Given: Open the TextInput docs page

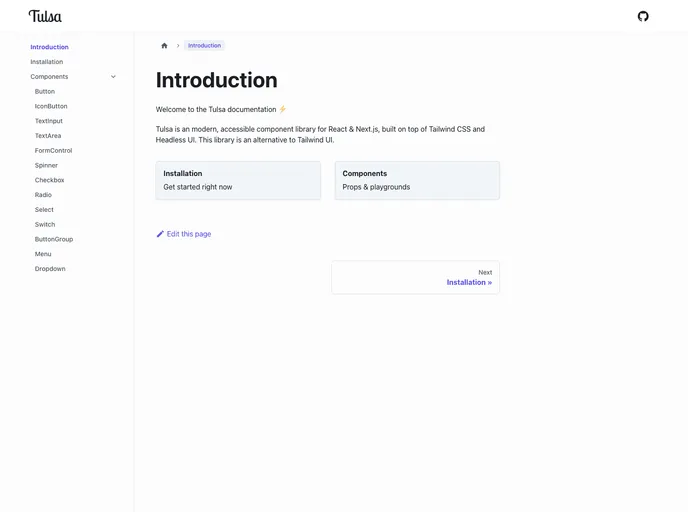Looking at the screenshot, I should pyautogui.click(x=49, y=121).
